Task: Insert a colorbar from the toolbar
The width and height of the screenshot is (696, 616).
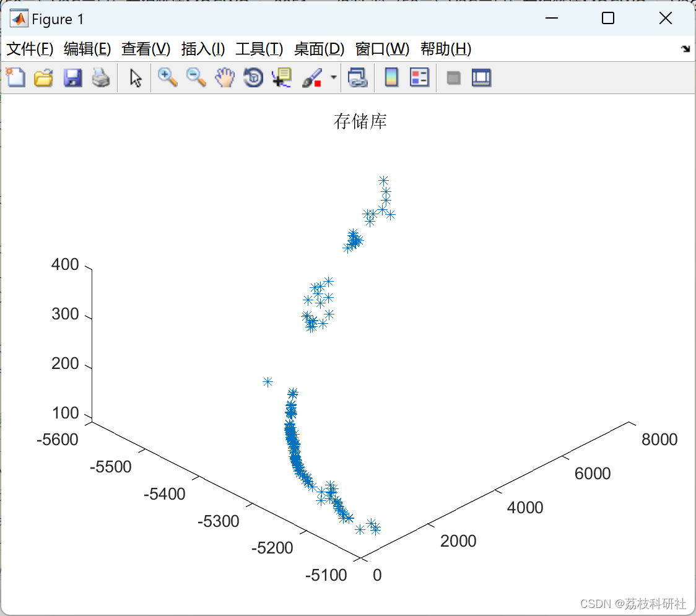Action: pos(391,77)
